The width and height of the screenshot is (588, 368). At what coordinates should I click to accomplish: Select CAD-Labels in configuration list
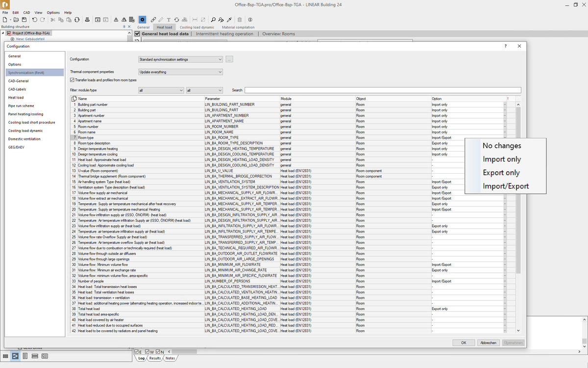17,89
